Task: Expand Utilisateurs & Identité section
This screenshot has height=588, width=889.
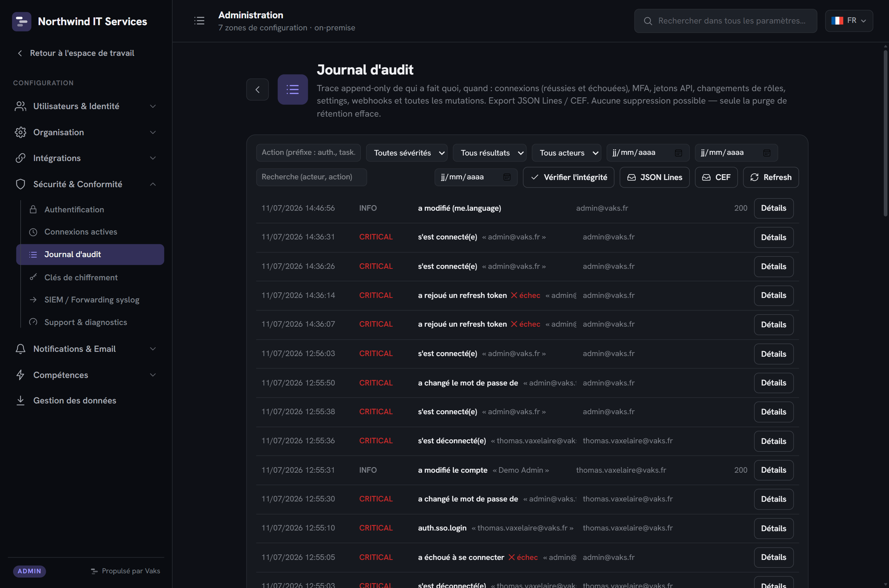Action: (153, 106)
